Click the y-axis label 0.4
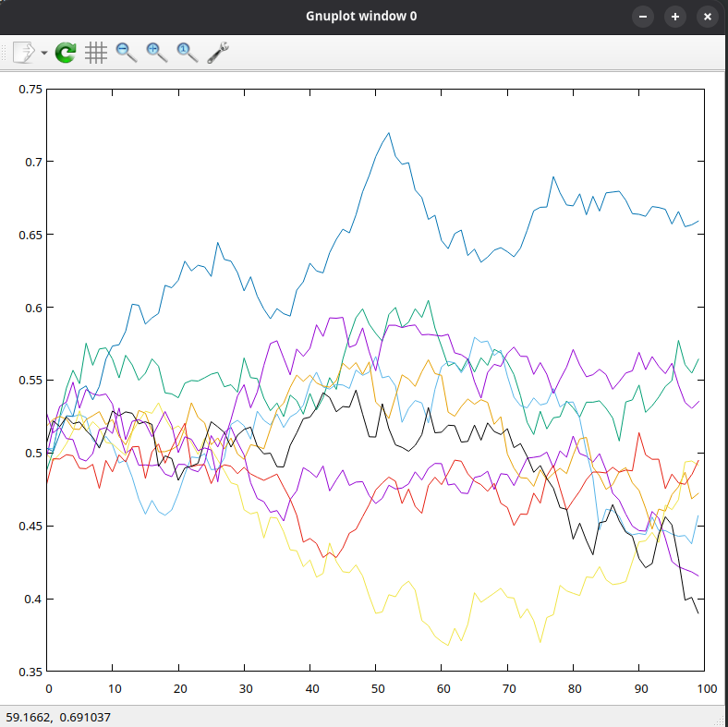The image size is (728, 727). [x=33, y=599]
